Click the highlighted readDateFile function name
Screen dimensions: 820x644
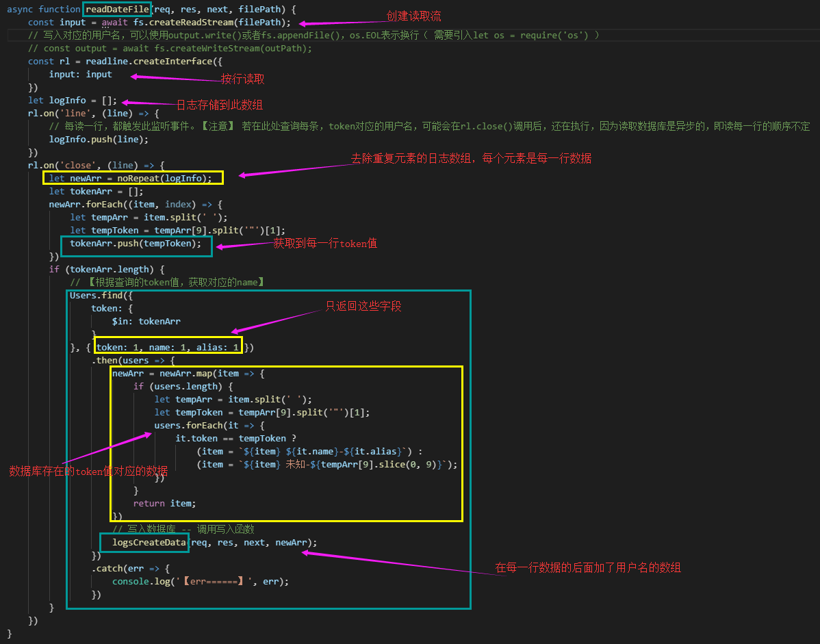116,9
